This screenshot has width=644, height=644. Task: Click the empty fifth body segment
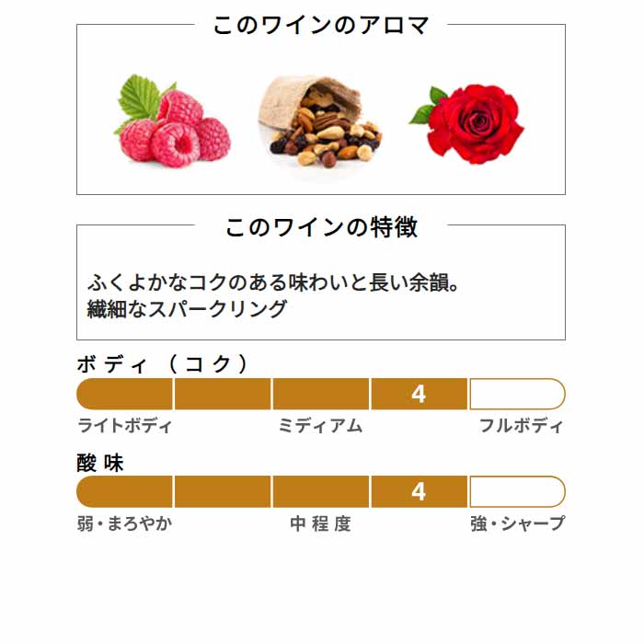coord(517,394)
